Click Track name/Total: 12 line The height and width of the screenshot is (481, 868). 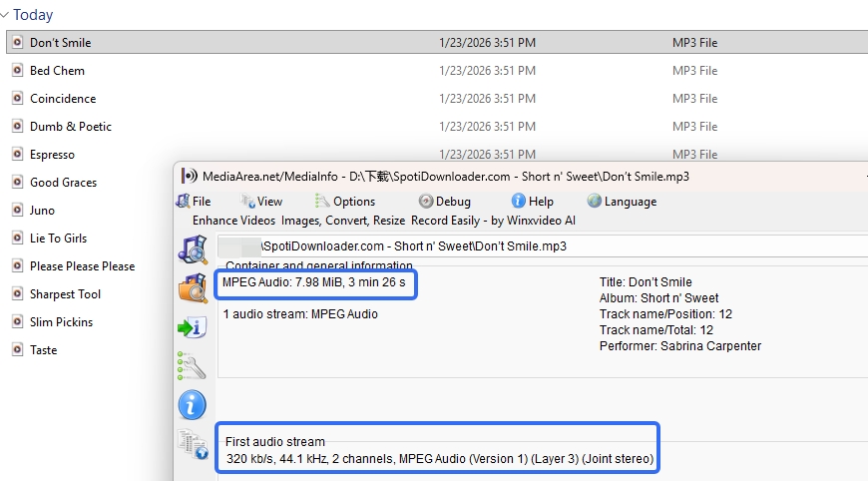[x=655, y=330]
